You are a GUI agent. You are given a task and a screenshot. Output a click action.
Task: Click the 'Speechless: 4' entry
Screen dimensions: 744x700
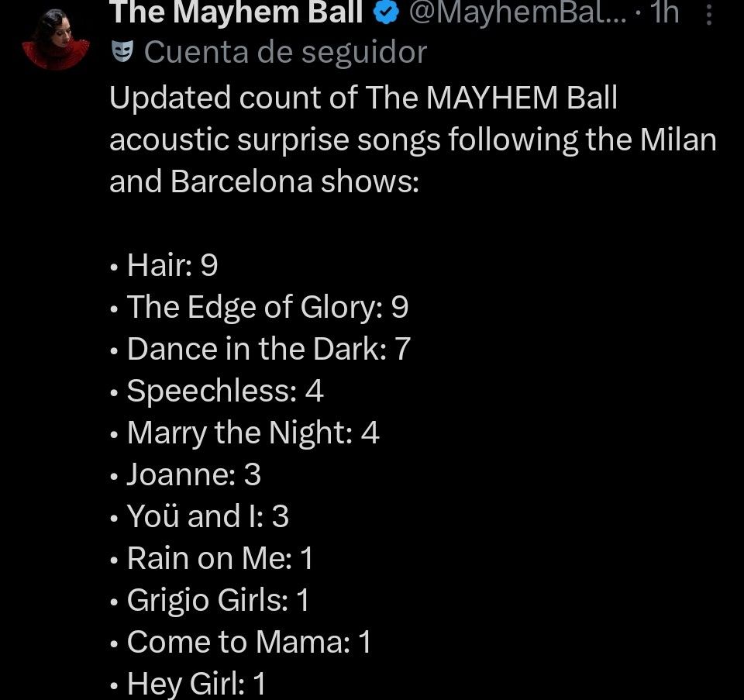click(225, 391)
